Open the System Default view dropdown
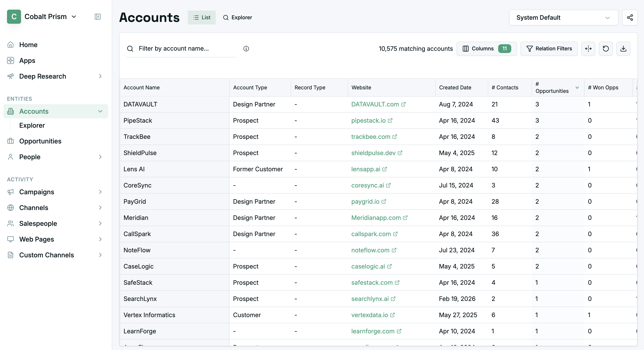The height and width of the screenshot is (350, 644). [563, 18]
